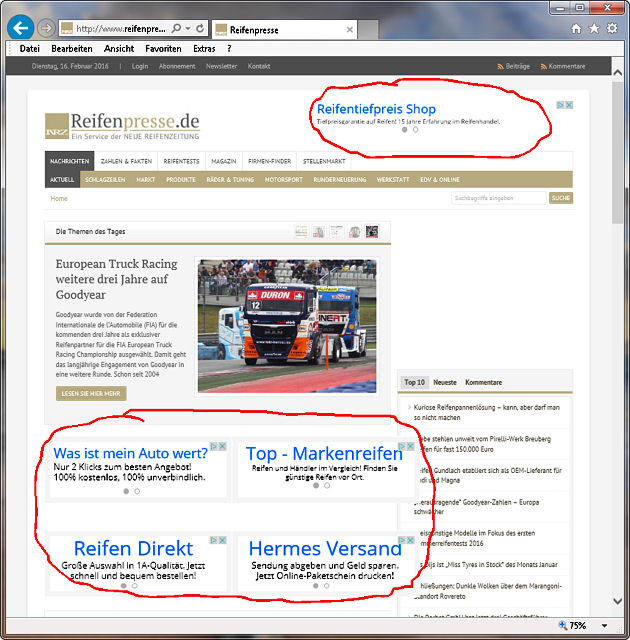Click the Reifenpresse.de site logo
The image size is (630, 640).
coord(122,126)
